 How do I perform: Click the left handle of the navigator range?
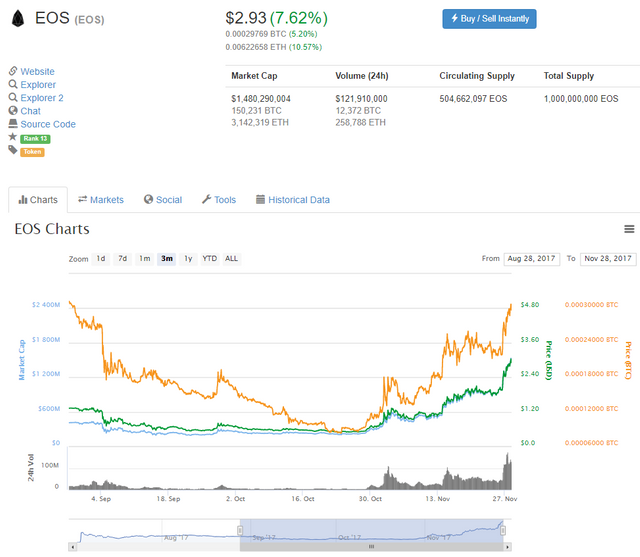(240, 530)
